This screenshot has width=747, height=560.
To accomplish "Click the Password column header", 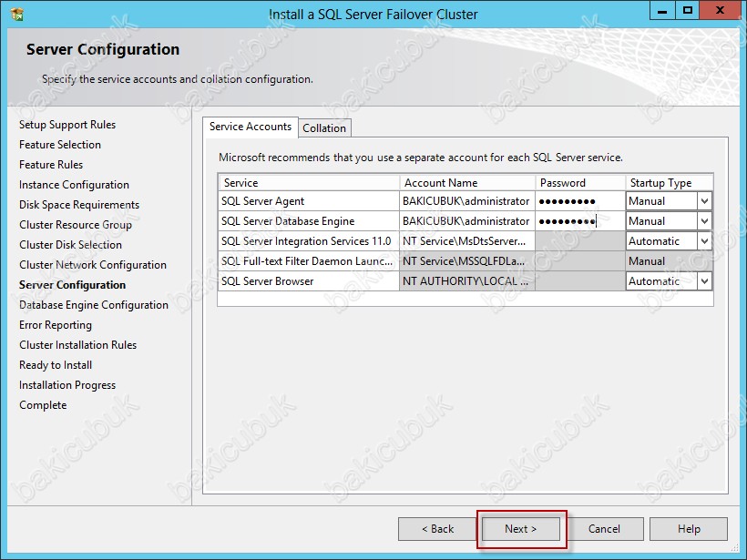I will (580, 183).
